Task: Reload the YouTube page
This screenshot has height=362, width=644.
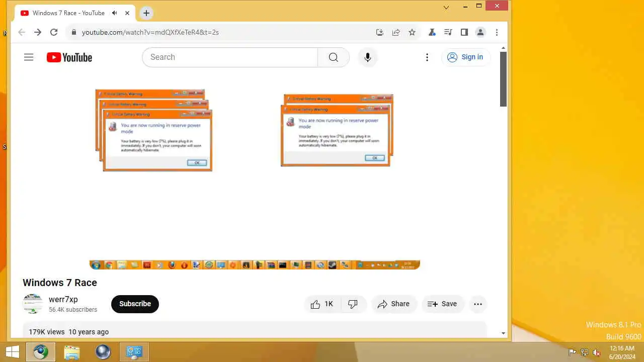Action: pyautogui.click(x=54, y=32)
